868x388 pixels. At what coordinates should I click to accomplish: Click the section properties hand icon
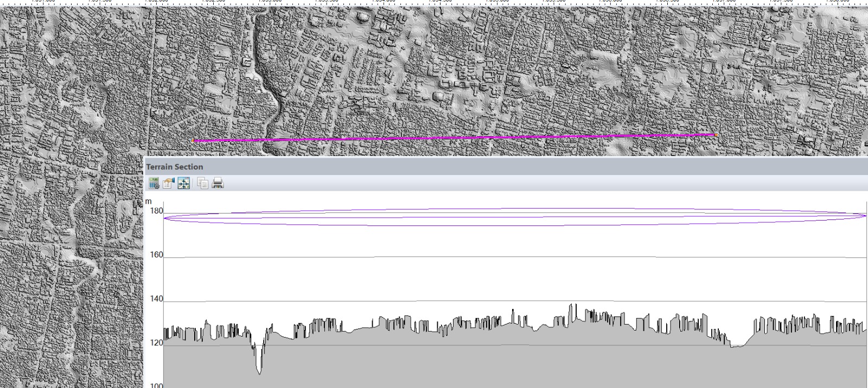[x=168, y=183]
